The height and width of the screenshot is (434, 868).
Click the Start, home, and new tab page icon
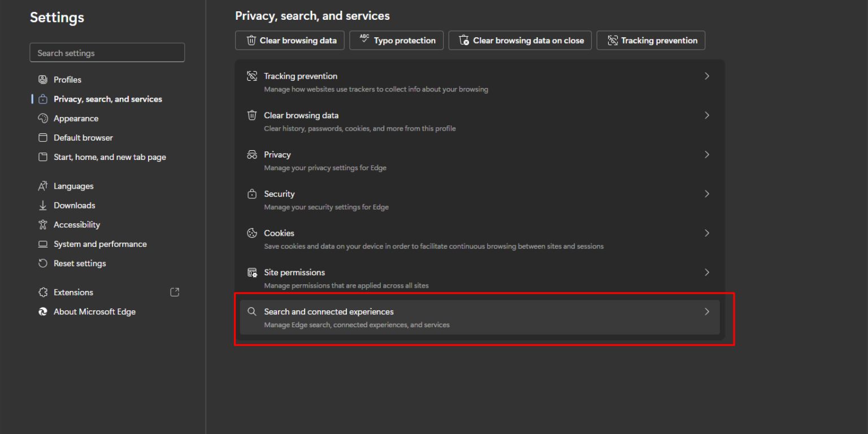(x=42, y=157)
